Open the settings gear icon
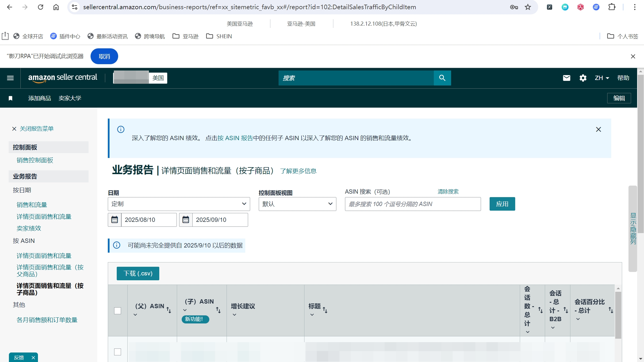The width and height of the screenshot is (644, 362). click(x=583, y=78)
